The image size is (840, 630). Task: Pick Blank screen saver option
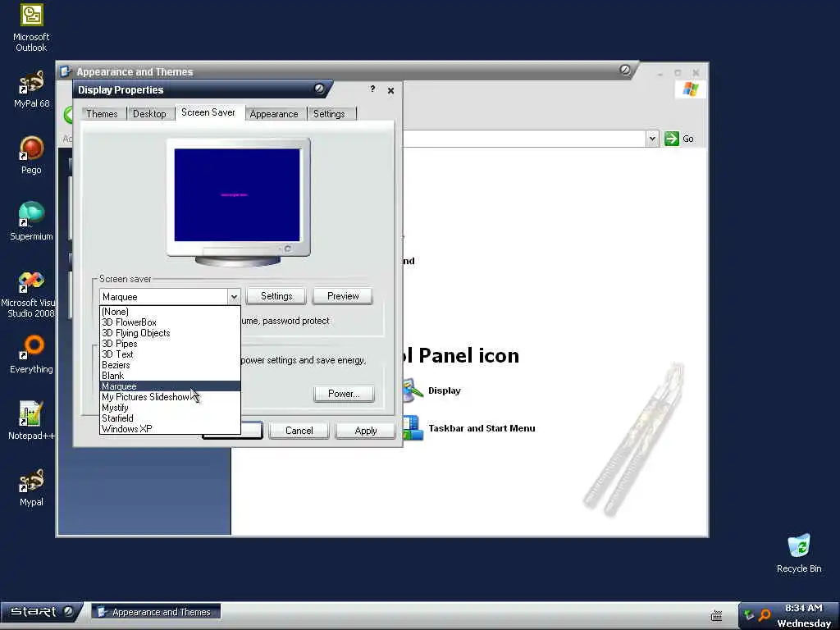[170, 376]
